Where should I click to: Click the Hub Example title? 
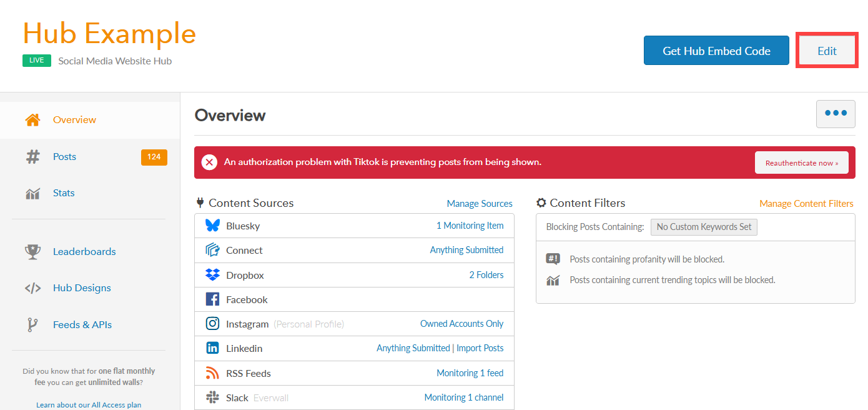109,33
